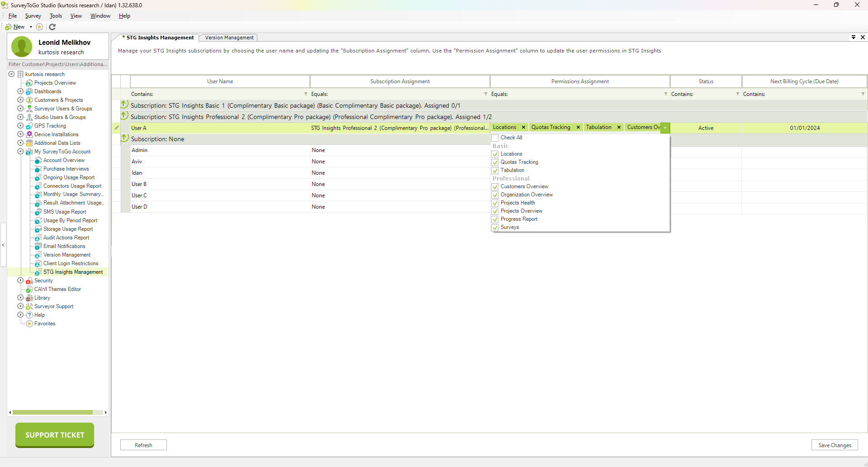The width and height of the screenshot is (868, 467).
Task: Collapse the STG Insights Professional 2 group arrow
Action: tap(124, 116)
